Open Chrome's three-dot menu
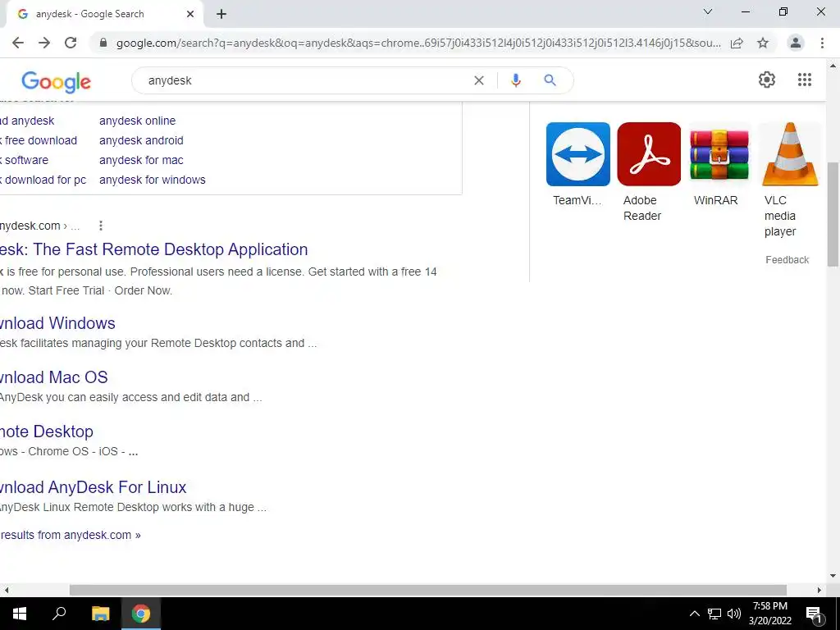The image size is (840, 630). pos(822,43)
